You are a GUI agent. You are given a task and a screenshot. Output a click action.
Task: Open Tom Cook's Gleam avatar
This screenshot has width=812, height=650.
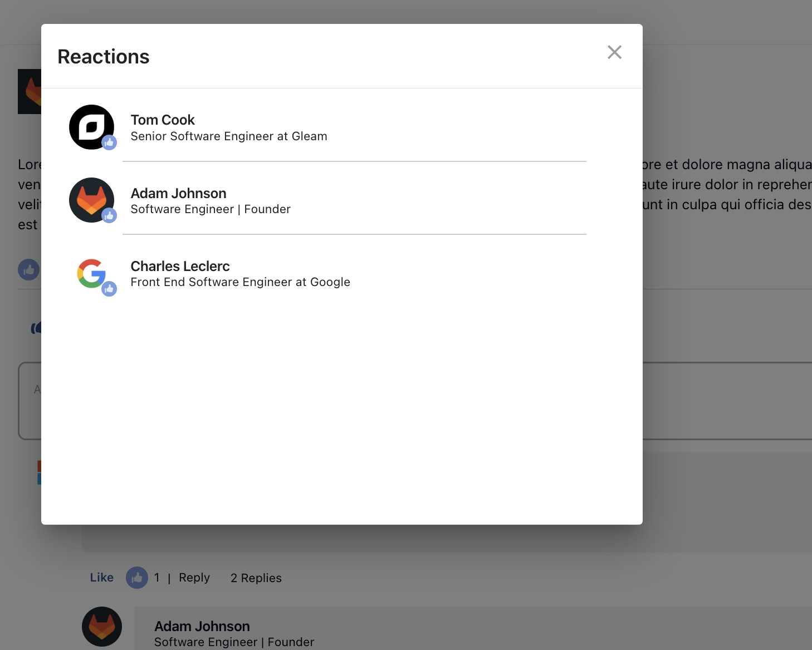pos(91,127)
